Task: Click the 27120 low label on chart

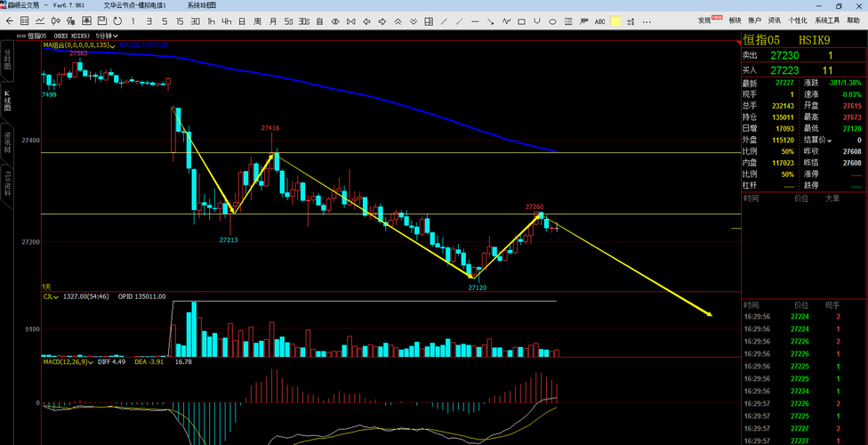Action: coord(478,287)
